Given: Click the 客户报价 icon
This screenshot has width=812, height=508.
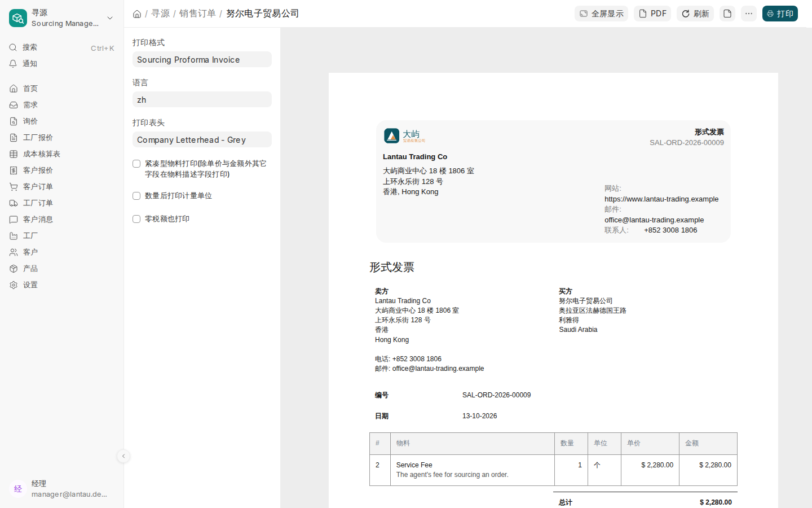Looking at the screenshot, I should click(x=14, y=170).
